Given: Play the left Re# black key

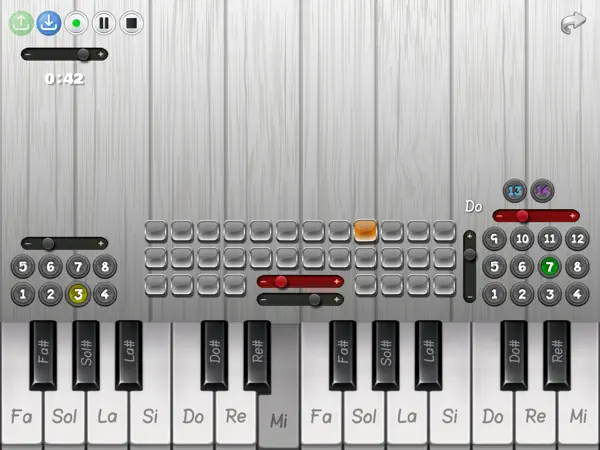Looking at the screenshot, I should [257, 355].
